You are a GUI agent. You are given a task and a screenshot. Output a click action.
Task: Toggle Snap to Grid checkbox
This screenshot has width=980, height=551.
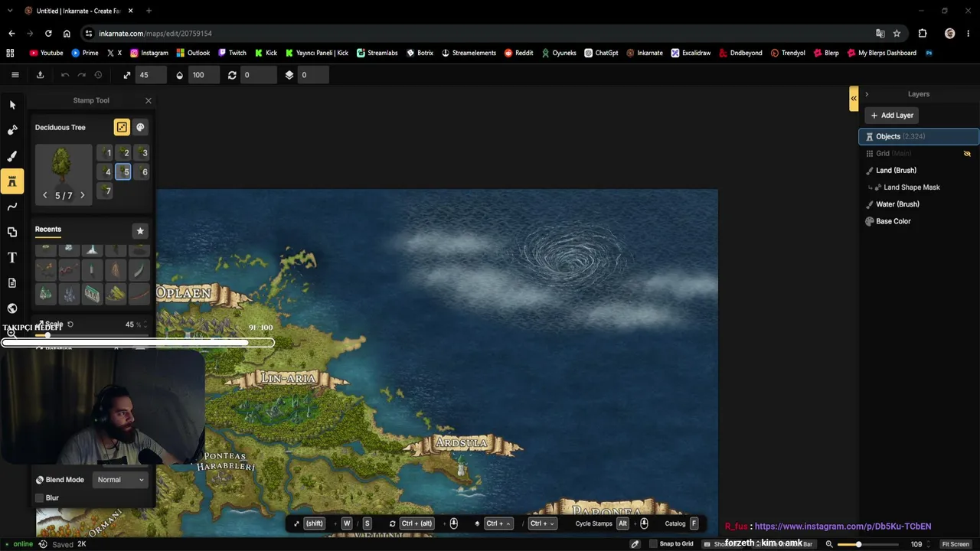(x=653, y=544)
